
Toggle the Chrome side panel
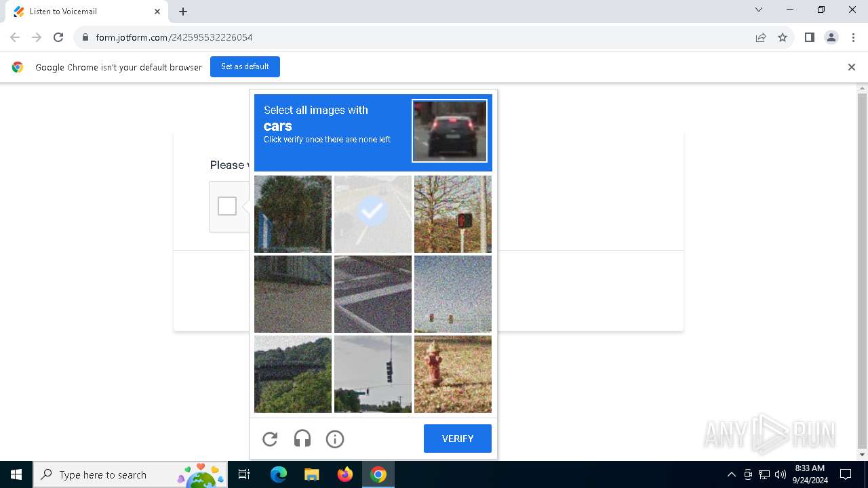809,37
